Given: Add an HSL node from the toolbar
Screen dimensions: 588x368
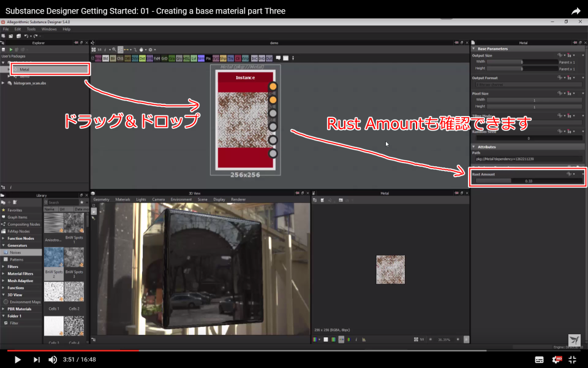Looking at the screenshot, I should pos(186,59).
